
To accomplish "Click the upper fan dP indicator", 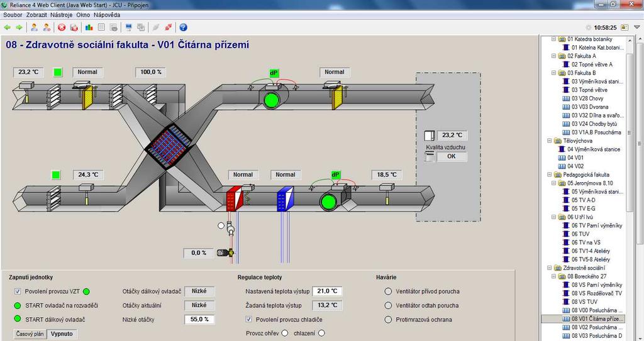I will pos(274,73).
